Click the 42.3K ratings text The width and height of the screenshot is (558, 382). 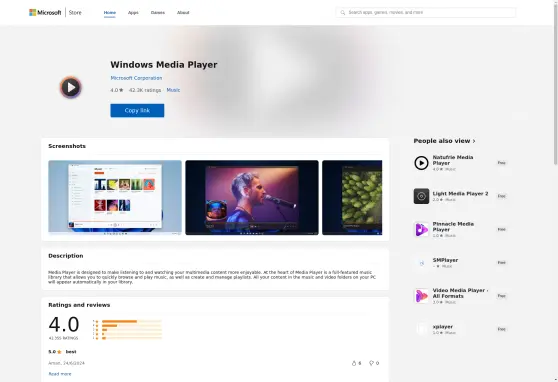click(145, 90)
